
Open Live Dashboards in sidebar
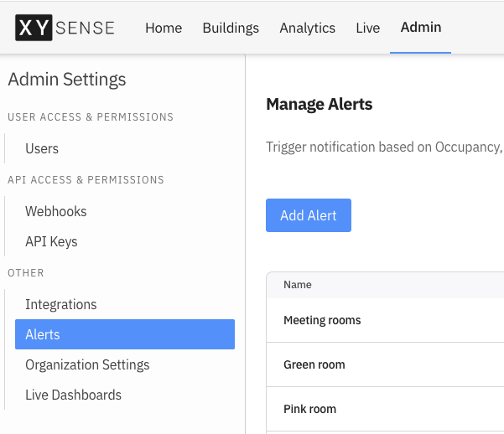[73, 395]
